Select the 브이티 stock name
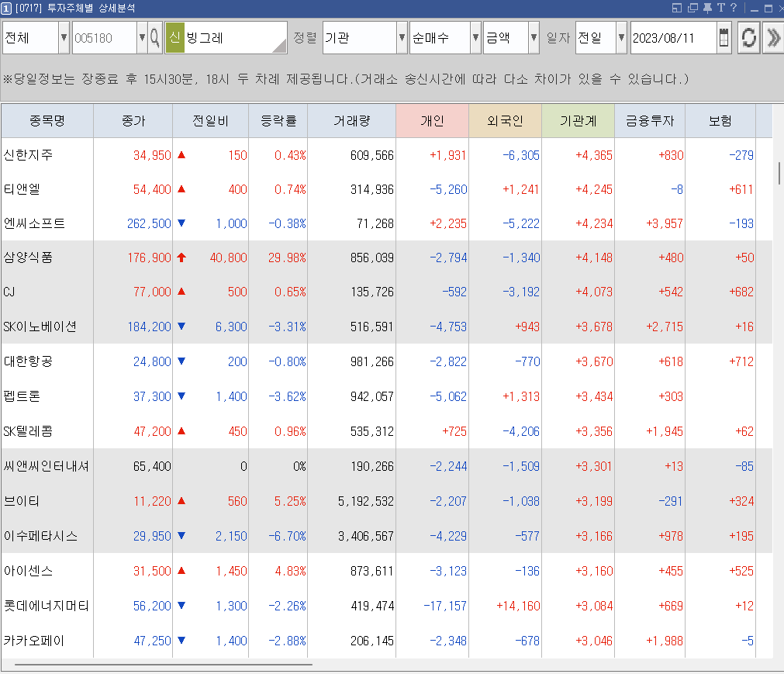 [x=22, y=500]
